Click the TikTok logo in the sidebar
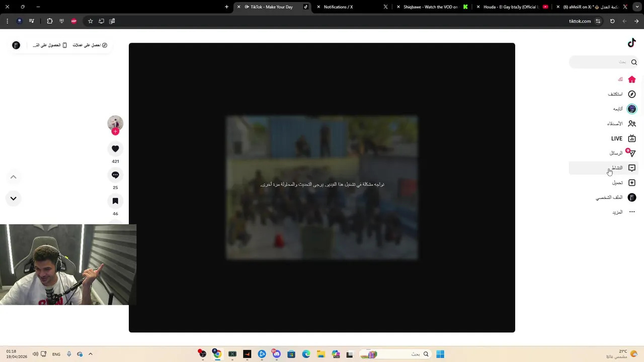This screenshot has width=644, height=362. [x=632, y=43]
